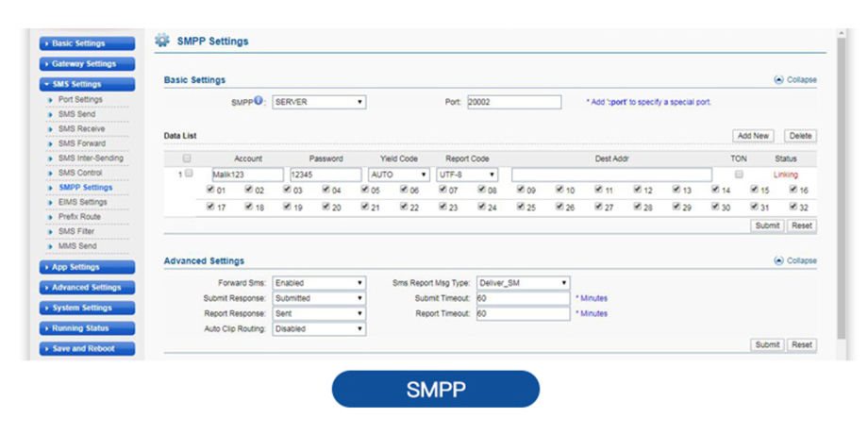Open the Yield Code AUTO dropdown
The width and height of the screenshot is (868, 434).
coord(398,175)
